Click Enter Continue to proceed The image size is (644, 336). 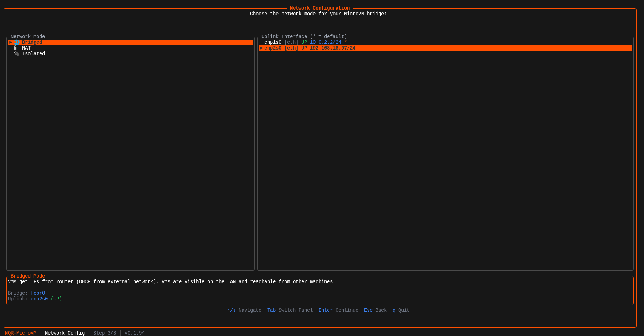point(338,310)
